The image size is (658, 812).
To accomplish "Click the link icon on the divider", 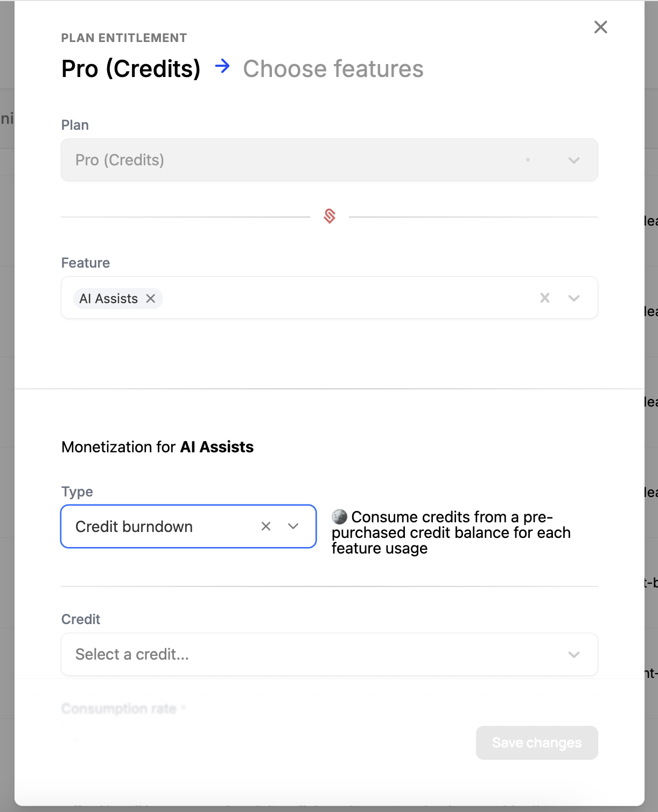I will 329,216.
